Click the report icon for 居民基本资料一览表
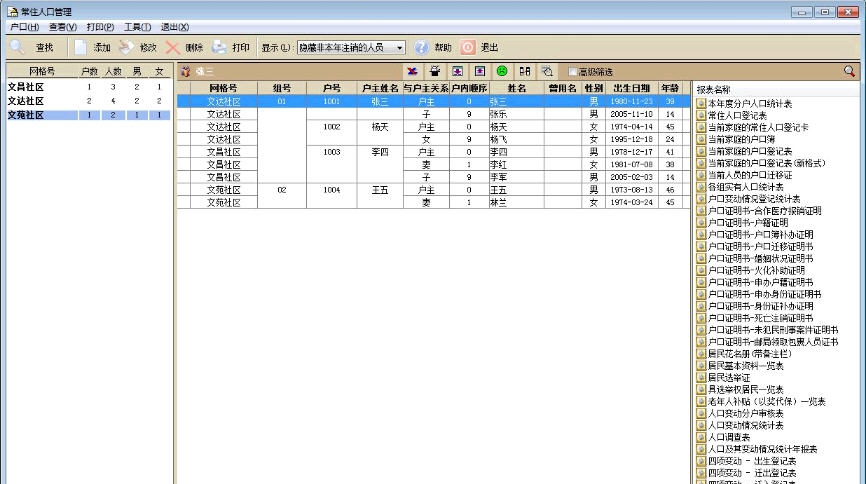Viewport: 866px width, 484px height. point(701,366)
